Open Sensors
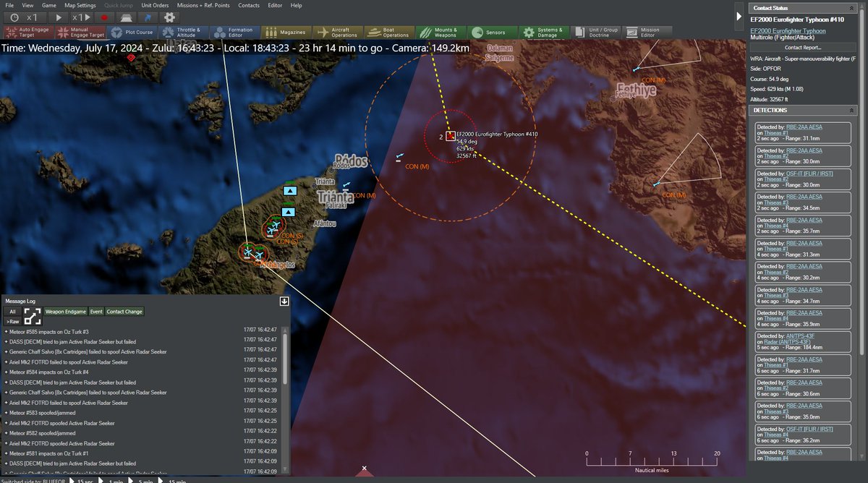 tap(491, 33)
